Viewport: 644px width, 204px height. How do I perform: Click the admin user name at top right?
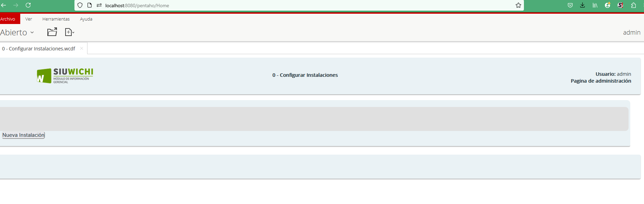point(632,32)
